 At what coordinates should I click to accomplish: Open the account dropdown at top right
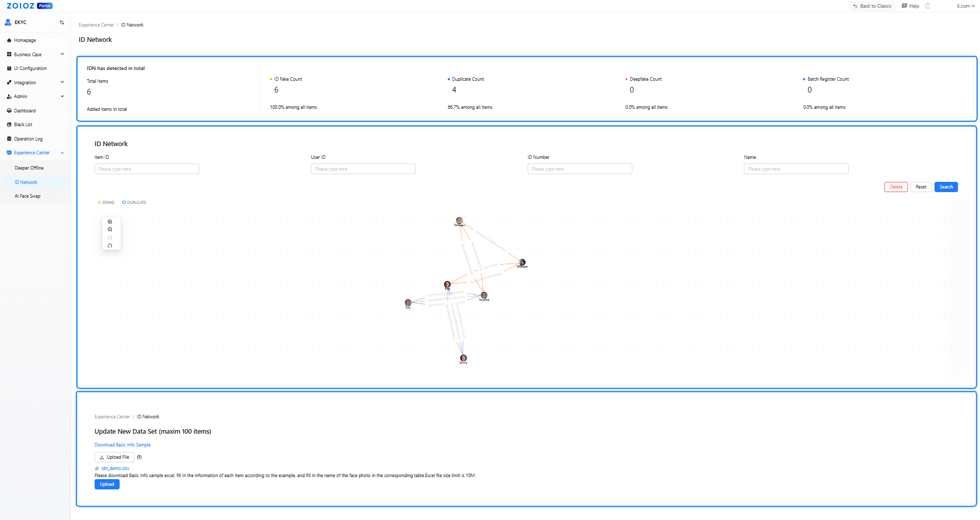965,6
